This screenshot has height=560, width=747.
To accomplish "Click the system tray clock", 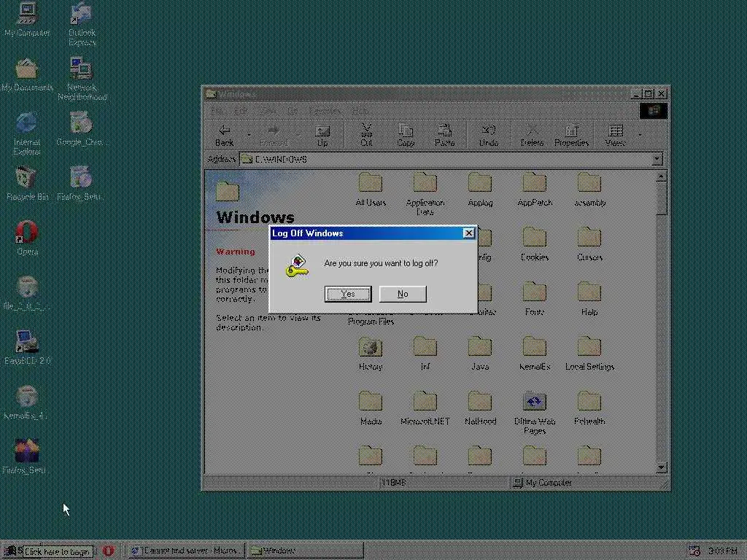I will pos(722,551).
